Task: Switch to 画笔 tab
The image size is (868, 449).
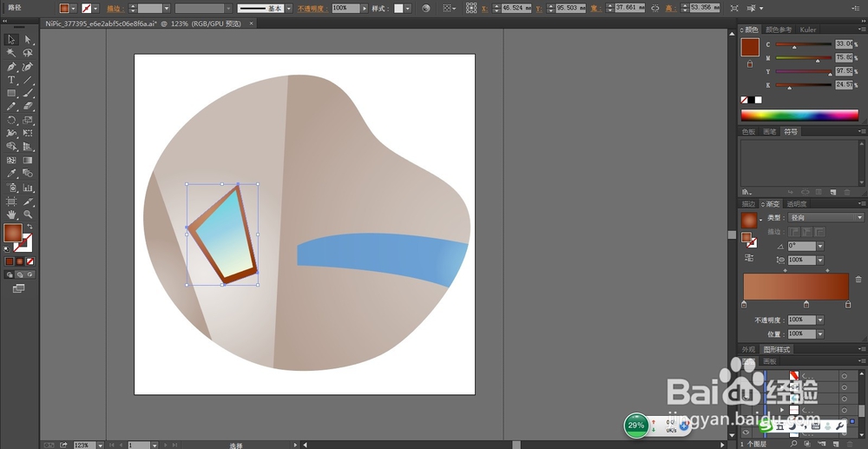Action: pos(769,132)
